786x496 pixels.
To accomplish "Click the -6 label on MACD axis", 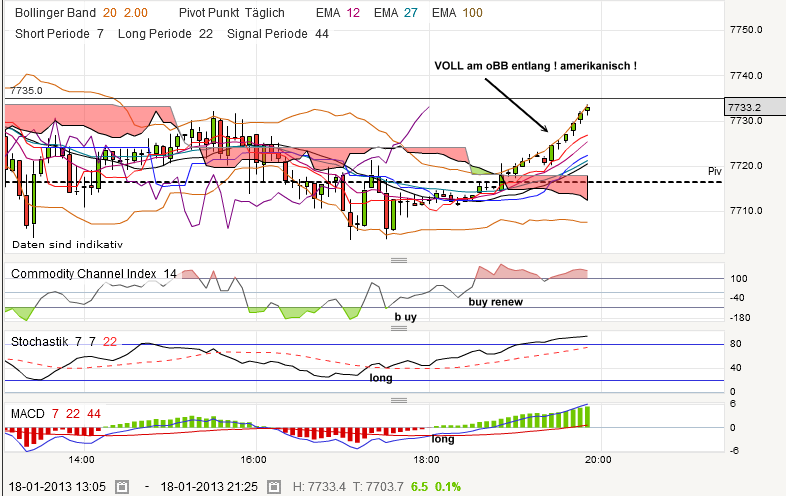I will point(734,450).
